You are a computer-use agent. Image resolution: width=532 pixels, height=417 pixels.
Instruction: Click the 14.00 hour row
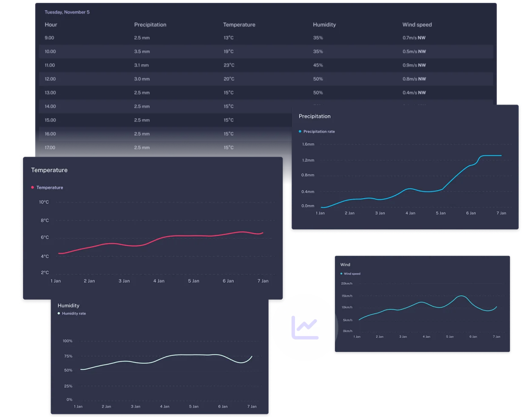click(165, 106)
